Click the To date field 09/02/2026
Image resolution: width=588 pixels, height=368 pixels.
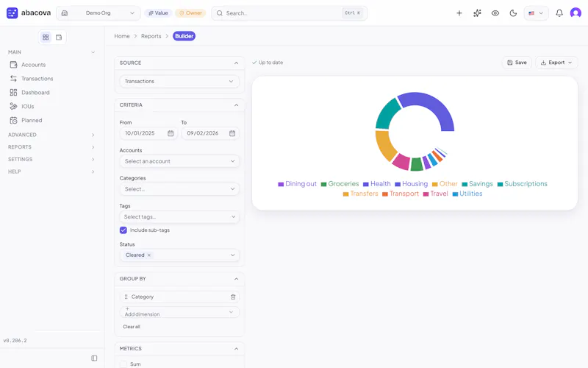210,133
